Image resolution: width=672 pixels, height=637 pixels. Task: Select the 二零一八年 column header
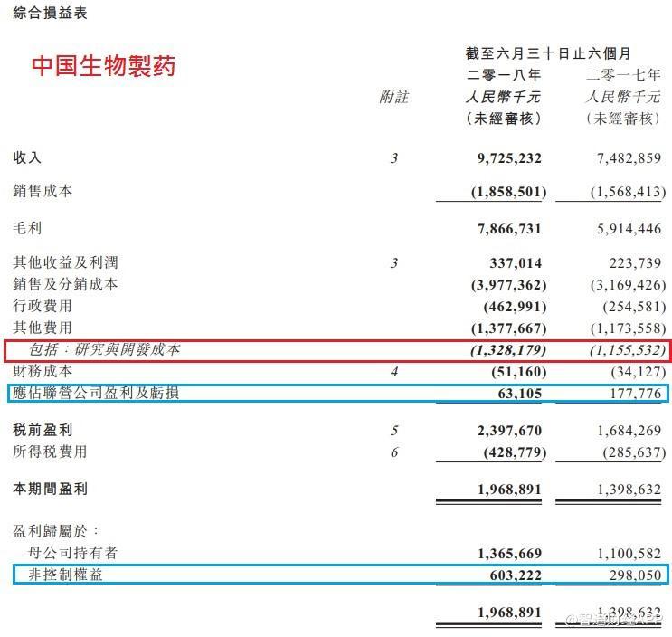coord(504,75)
